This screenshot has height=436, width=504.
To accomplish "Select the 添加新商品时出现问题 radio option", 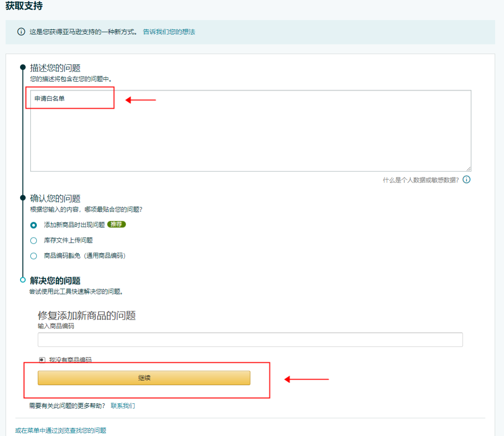I will [33, 225].
